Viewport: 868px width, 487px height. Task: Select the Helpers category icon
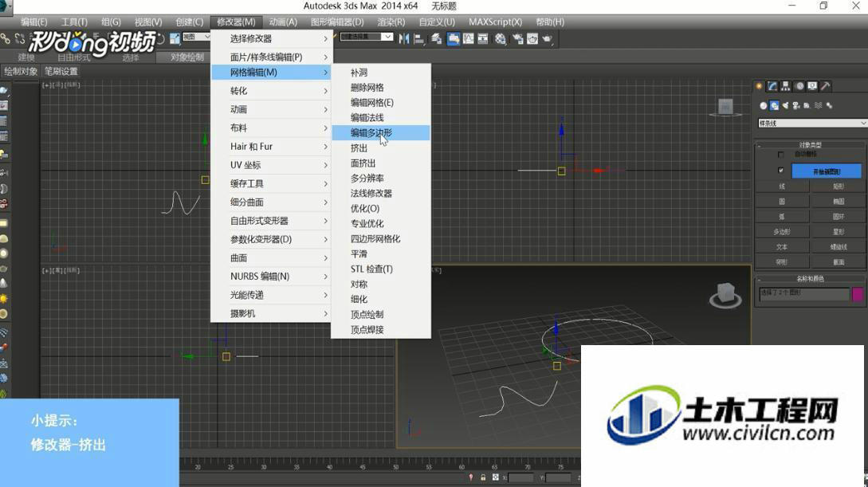click(807, 105)
